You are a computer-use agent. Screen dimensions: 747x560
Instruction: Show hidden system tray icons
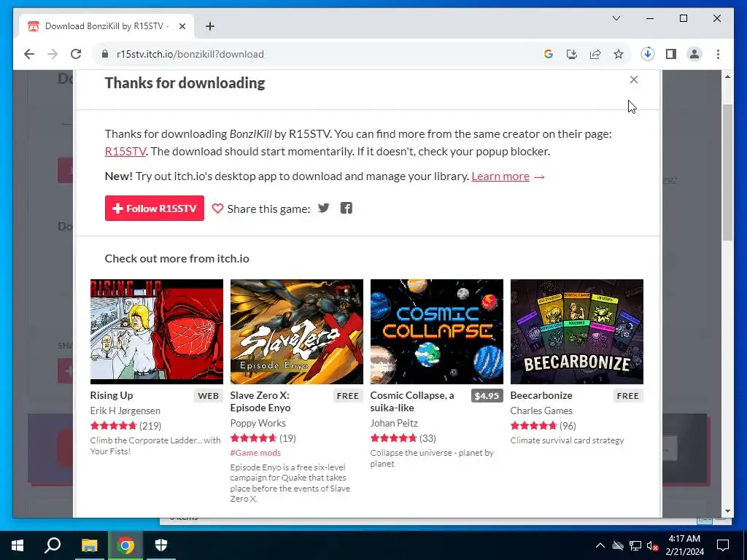click(x=600, y=545)
